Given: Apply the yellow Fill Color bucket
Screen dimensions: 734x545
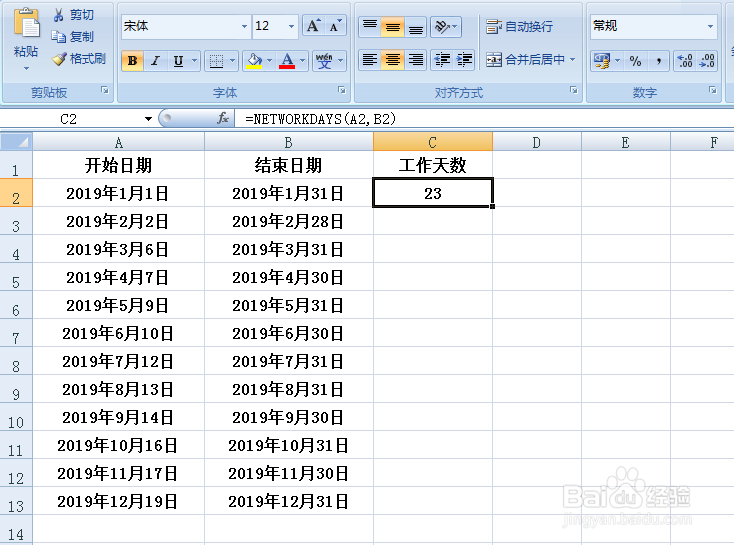Looking at the screenshot, I should pyautogui.click(x=254, y=61).
